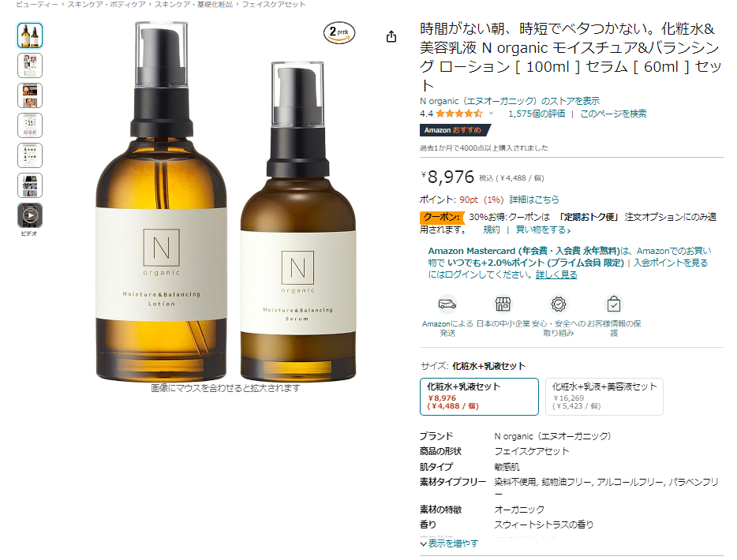Click the star rating icons

tap(458, 114)
